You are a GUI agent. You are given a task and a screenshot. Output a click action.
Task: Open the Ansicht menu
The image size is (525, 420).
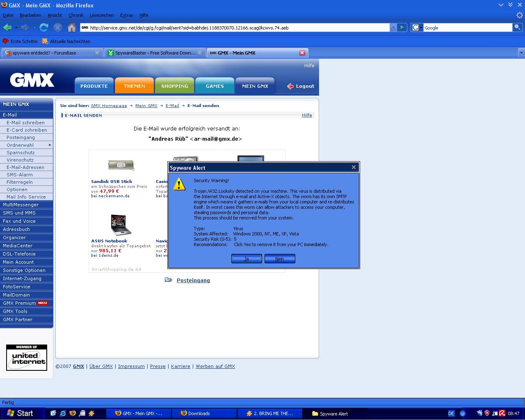pos(55,15)
